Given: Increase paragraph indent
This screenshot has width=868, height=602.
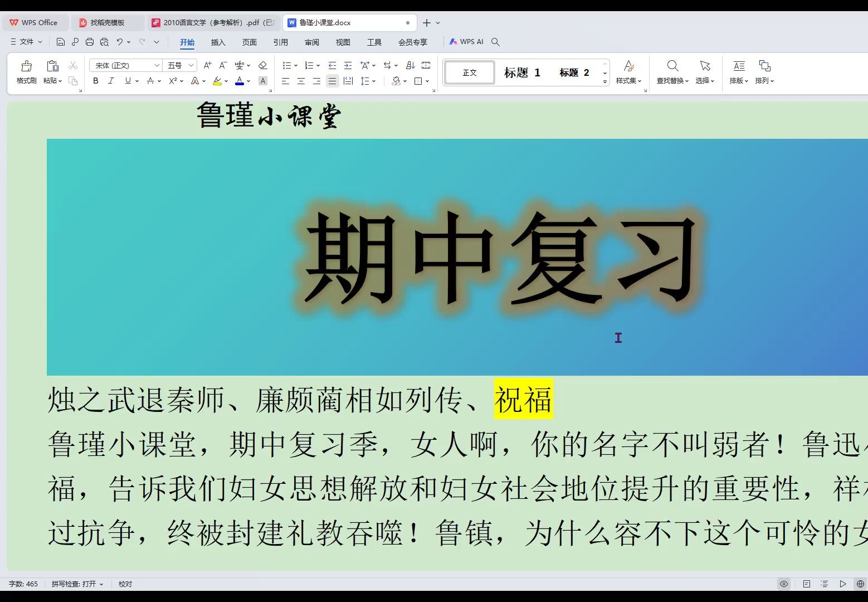Looking at the screenshot, I should pos(348,65).
